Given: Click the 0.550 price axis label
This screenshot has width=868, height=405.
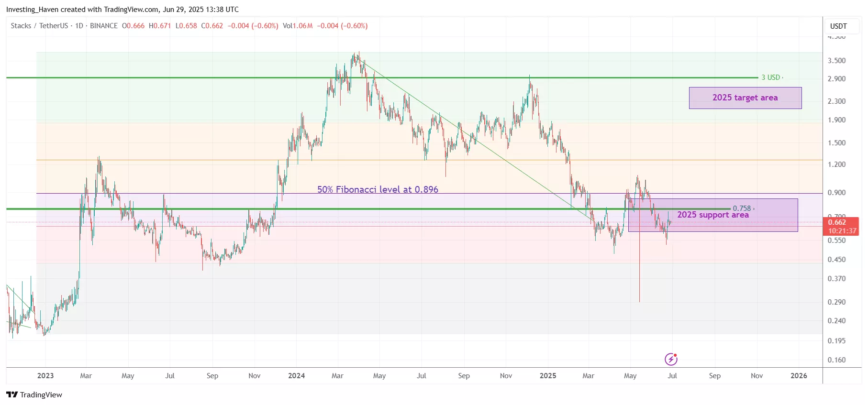Looking at the screenshot, I should 836,241.
